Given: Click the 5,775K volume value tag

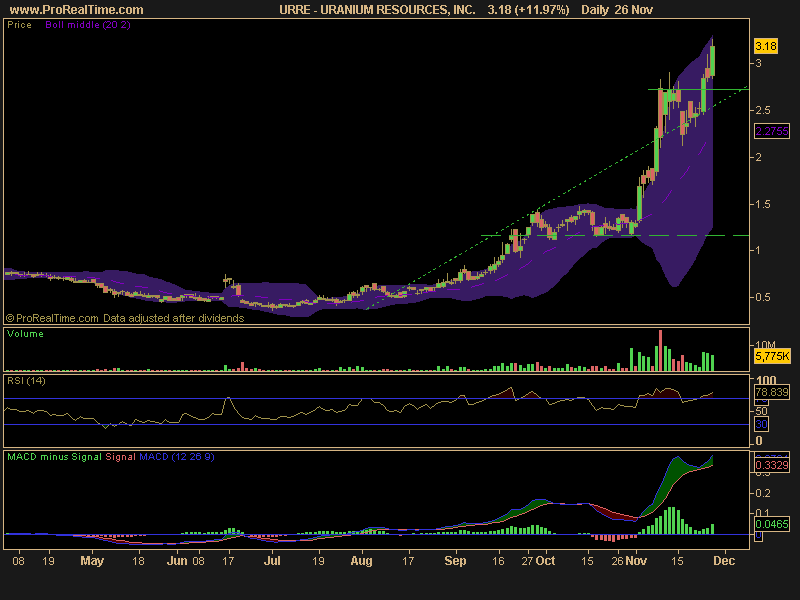Looking at the screenshot, I should (x=772, y=356).
